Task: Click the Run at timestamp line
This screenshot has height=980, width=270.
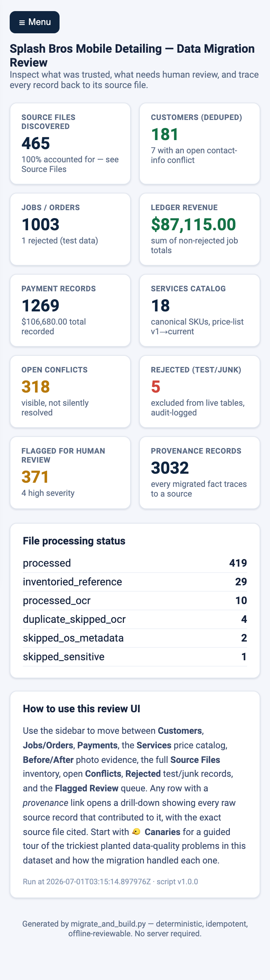Action: [x=110, y=882]
